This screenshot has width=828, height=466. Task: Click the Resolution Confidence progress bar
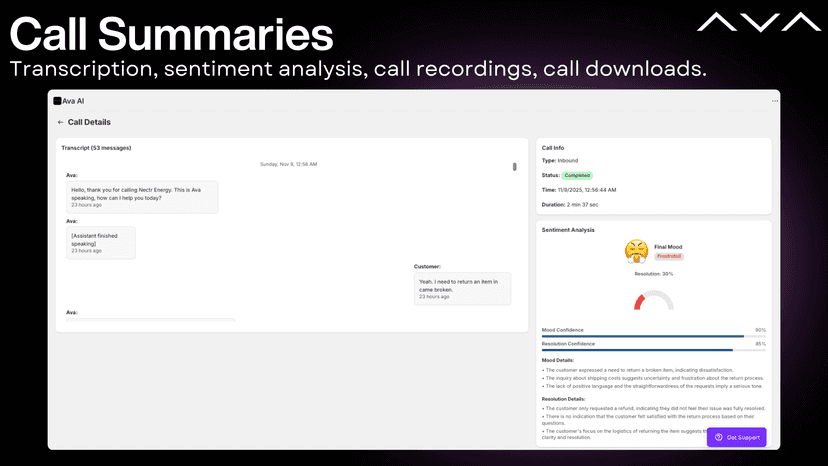point(654,350)
